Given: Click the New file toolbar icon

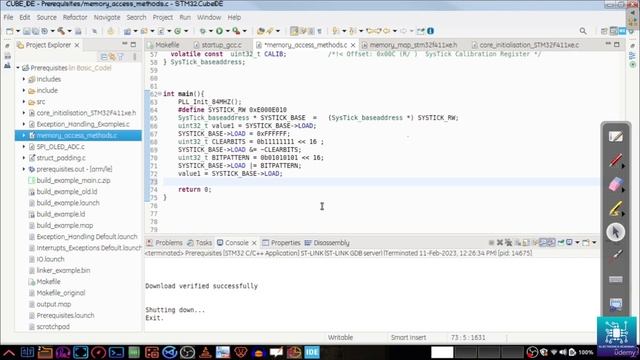Looking at the screenshot, I should 9,31.
